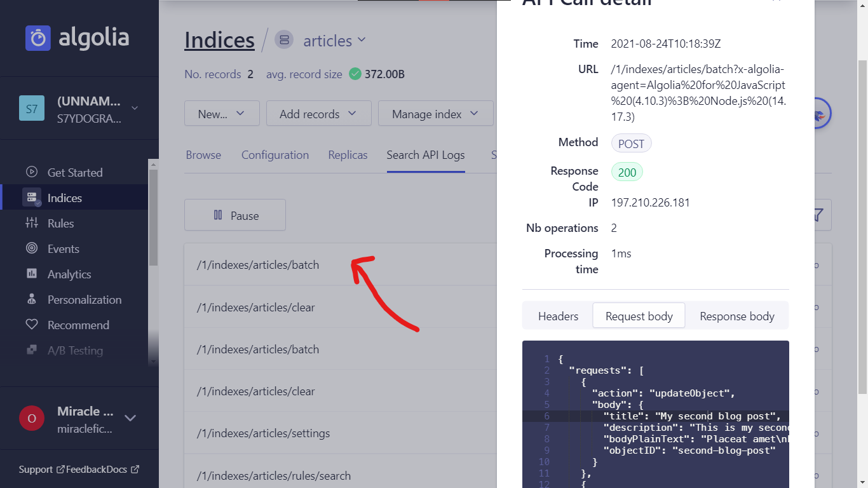Pause the Search API log stream
This screenshot has width=868, height=488.
234,215
